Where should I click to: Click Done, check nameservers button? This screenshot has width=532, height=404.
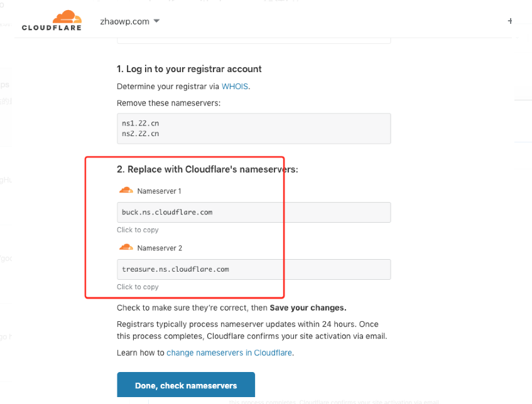pyautogui.click(x=186, y=385)
